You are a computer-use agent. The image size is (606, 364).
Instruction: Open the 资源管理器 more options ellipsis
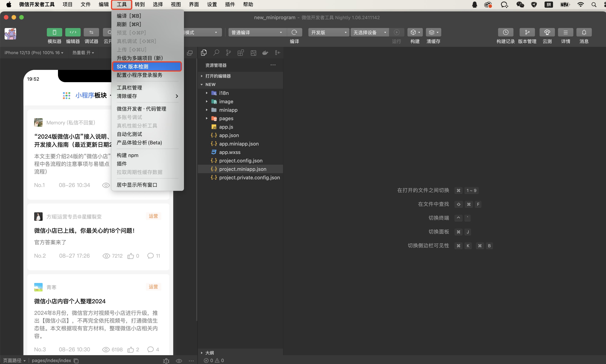point(273,65)
